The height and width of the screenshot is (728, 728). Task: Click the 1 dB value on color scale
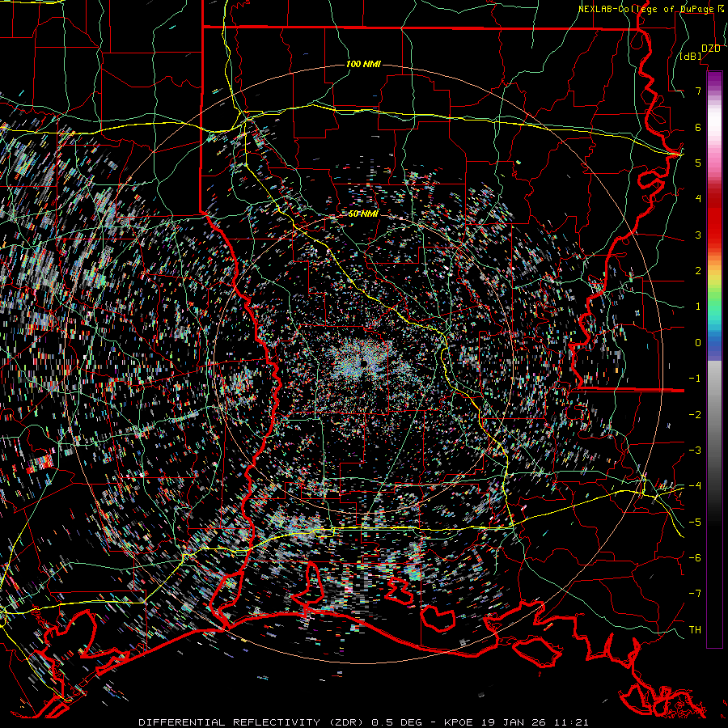click(698, 307)
